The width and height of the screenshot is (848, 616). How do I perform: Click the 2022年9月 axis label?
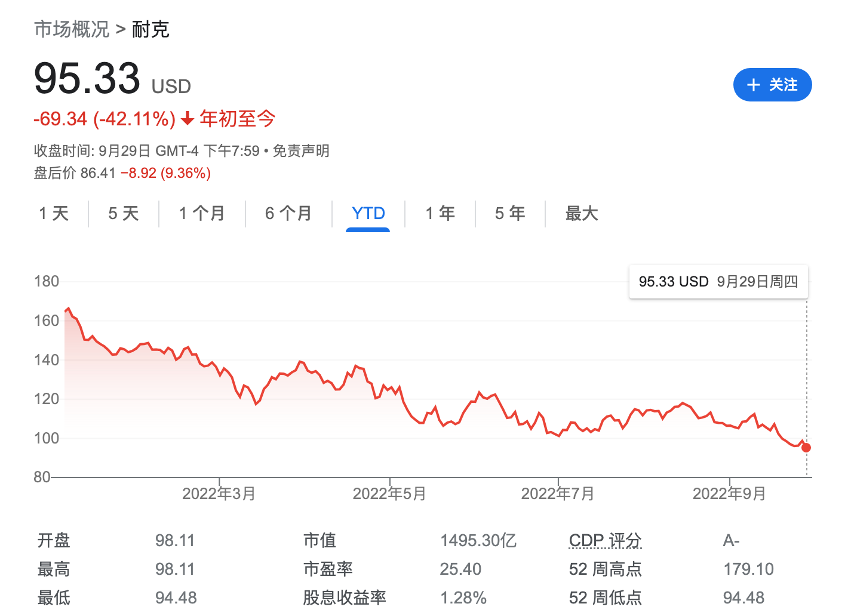point(729,494)
